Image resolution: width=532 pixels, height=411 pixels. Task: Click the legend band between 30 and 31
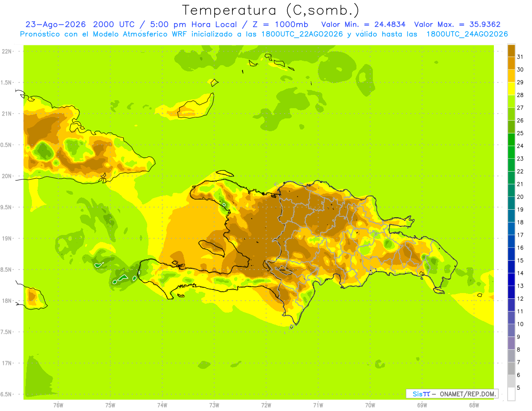pyautogui.click(x=511, y=63)
